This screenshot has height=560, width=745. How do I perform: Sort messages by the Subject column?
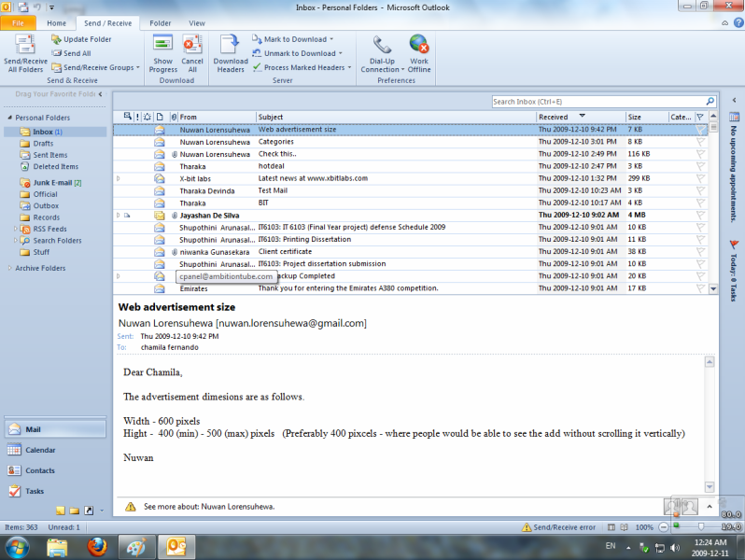pyautogui.click(x=396, y=117)
